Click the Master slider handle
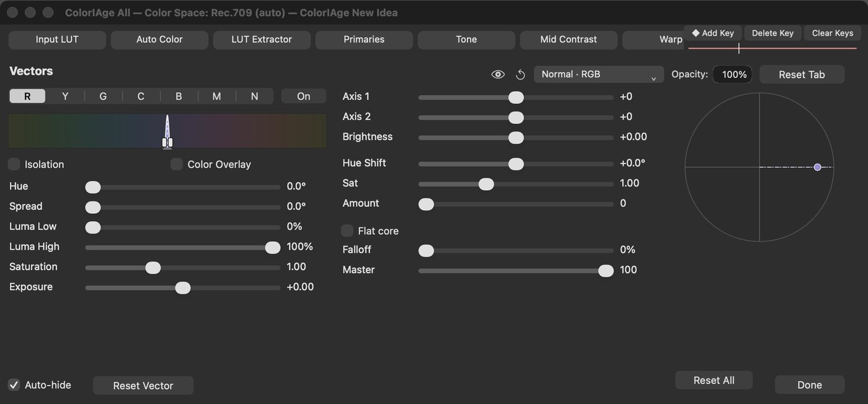The image size is (868, 404). (x=606, y=271)
